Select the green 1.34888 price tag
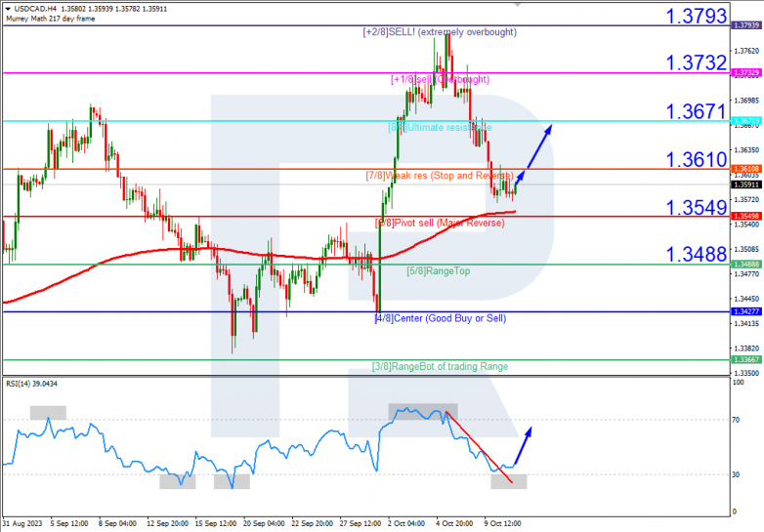 pyautogui.click(x=746, y=264)
